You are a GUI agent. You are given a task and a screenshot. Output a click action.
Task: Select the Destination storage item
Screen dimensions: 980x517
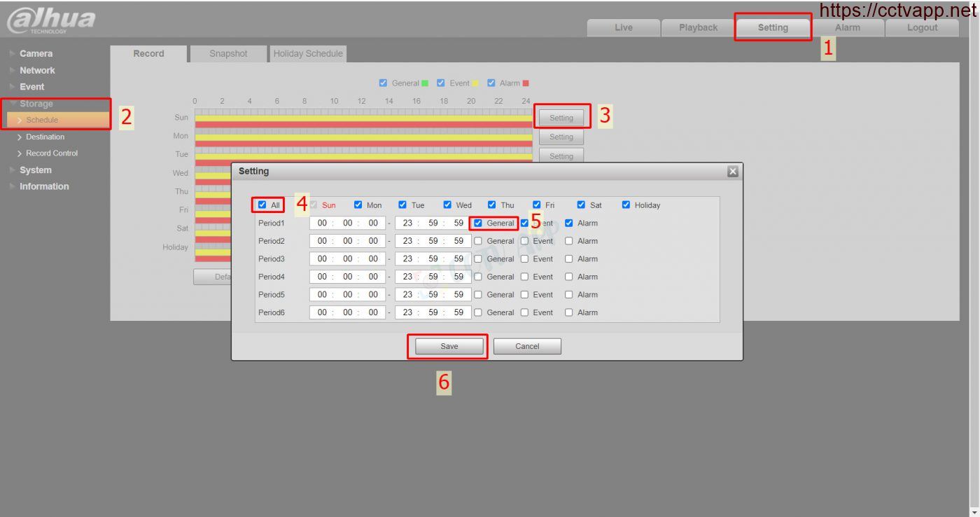[45, 137]
